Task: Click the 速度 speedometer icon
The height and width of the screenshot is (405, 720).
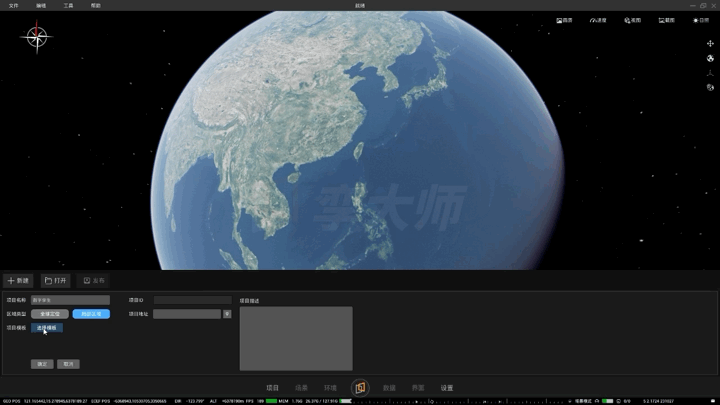Action: [x=598, y=20]
